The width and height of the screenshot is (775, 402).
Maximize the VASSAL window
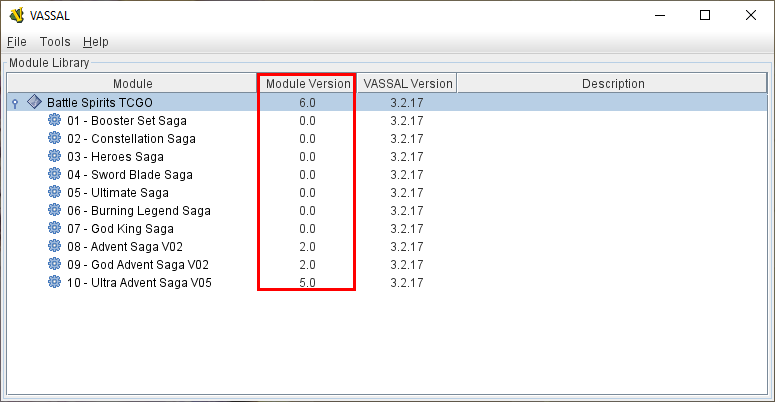click(705, 15)
